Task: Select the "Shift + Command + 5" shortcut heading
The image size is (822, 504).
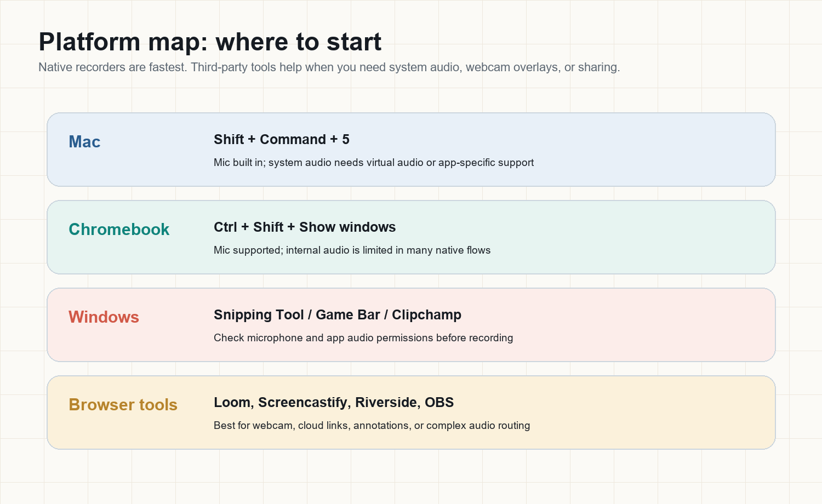Action: pos(282,140)
